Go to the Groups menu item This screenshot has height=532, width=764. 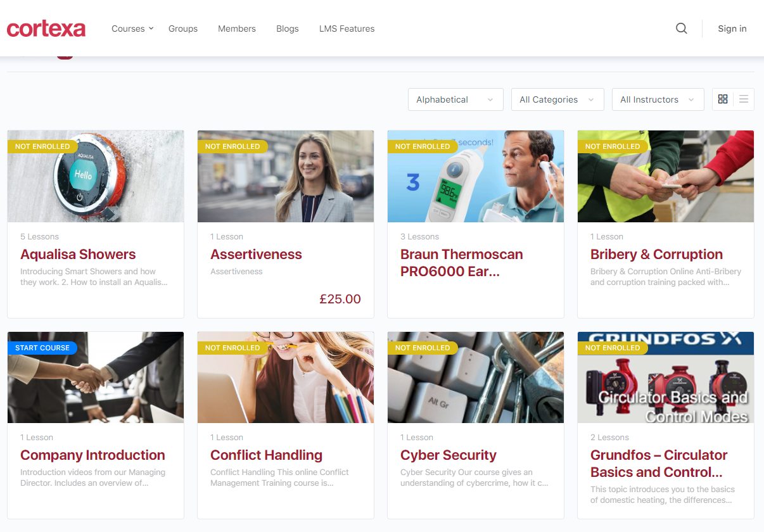183,28
